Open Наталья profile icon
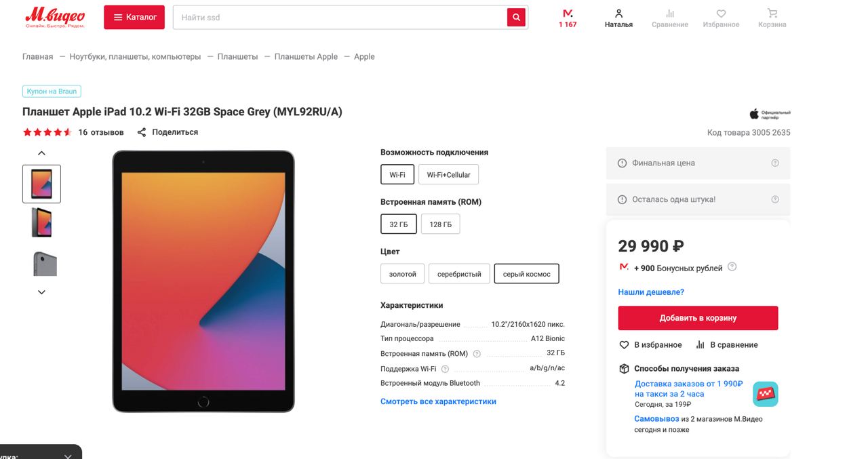868x459 pixels. point(618,14)
